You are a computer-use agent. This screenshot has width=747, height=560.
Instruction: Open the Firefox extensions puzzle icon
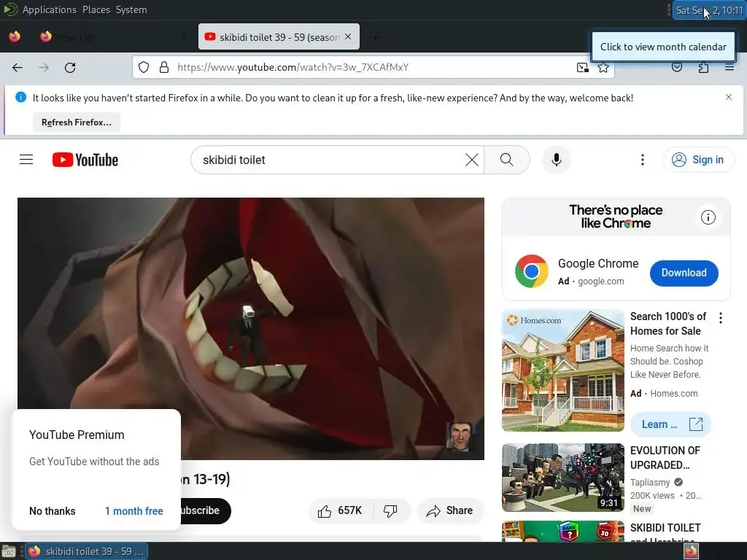[x=703, y=67]
